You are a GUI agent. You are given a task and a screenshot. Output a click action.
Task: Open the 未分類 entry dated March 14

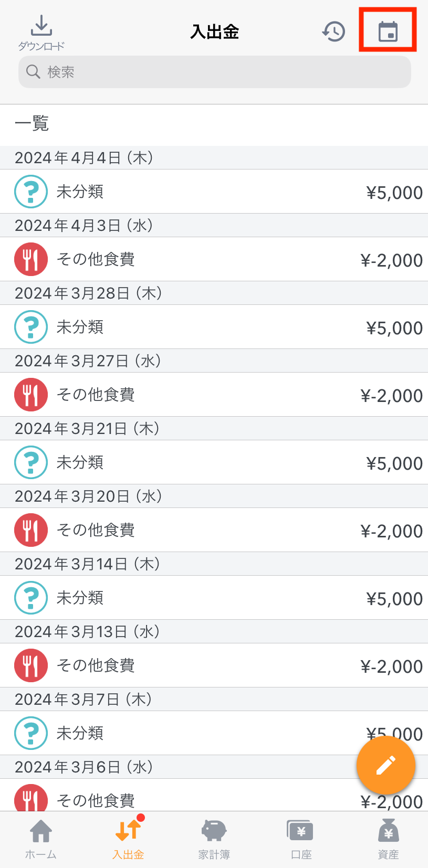pyautogui.click(x=214, y=598)
